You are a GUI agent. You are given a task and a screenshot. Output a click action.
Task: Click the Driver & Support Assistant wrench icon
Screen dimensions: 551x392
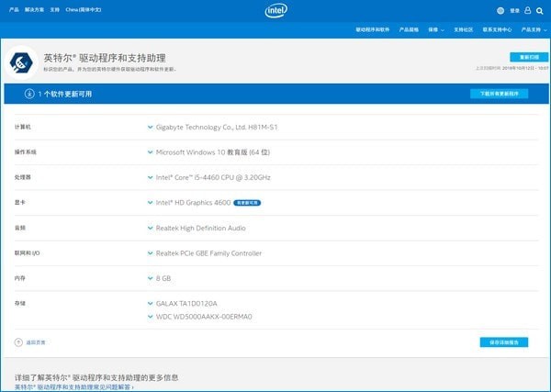coord(22,62)
